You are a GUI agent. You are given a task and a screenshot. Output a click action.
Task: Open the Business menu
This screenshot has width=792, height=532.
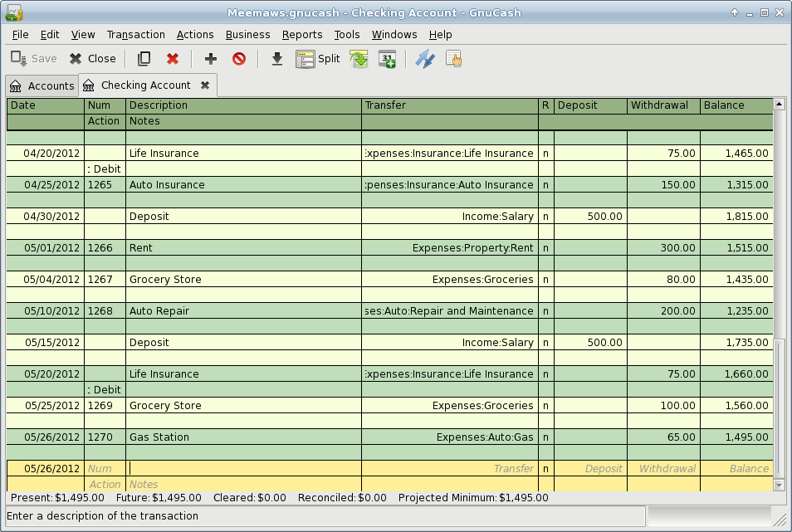(x=247, y=34)
